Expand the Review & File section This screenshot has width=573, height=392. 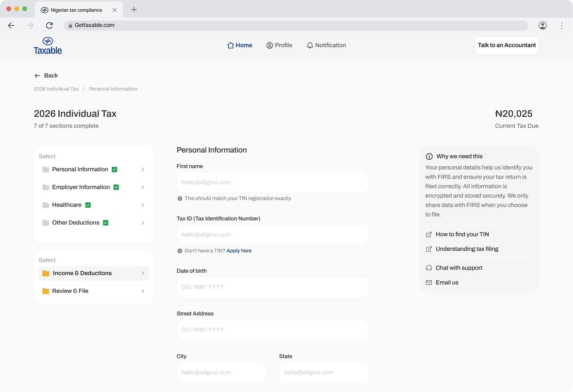pyautogui.click(x=143, y=291)
